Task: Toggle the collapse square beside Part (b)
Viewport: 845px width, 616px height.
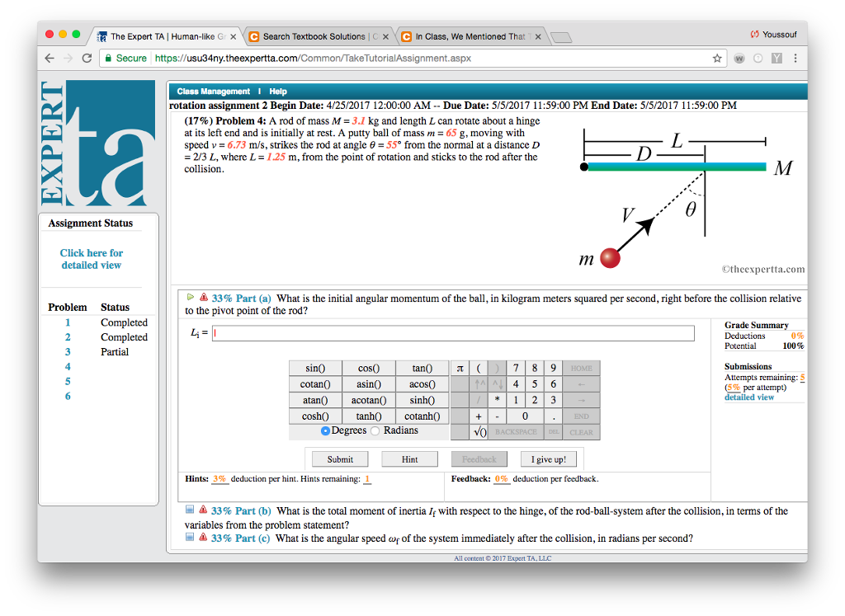Action: tap(190, 510)
